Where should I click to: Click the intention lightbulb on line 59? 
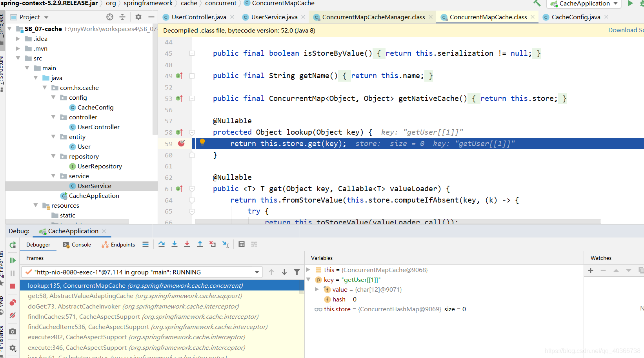202,142
